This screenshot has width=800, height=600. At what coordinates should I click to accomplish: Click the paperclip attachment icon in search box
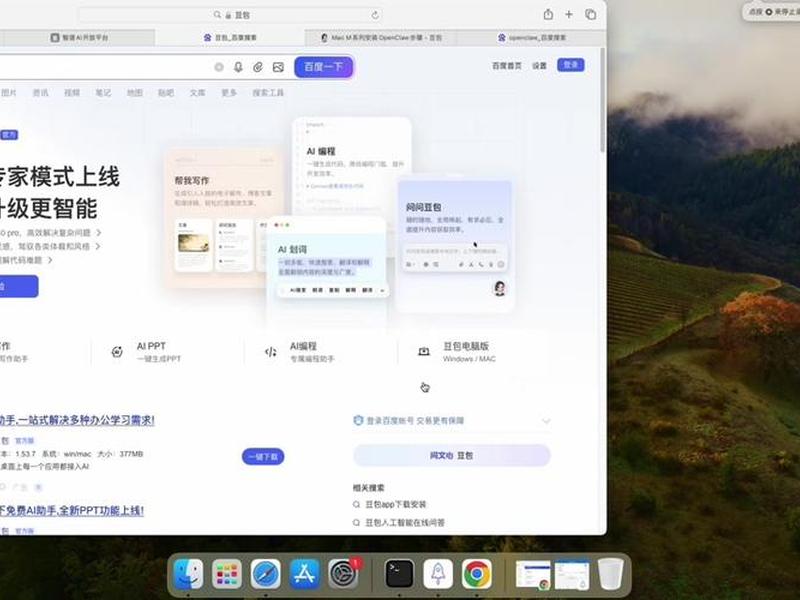258,67
